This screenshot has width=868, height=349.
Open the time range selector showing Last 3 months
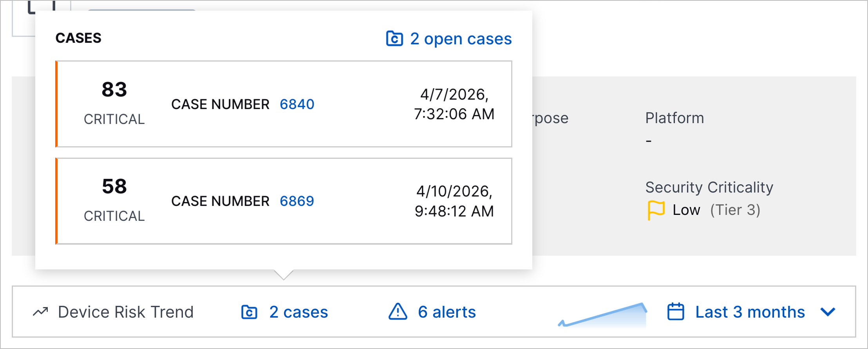[x=749, y=312]
